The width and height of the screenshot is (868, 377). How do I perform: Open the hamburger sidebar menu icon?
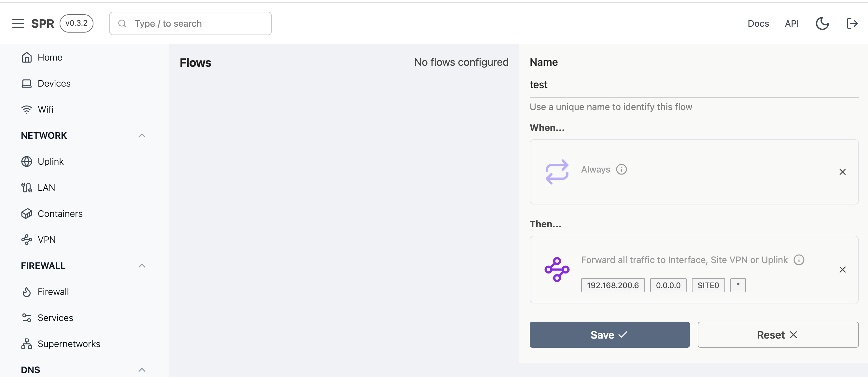tap(18, 23)
